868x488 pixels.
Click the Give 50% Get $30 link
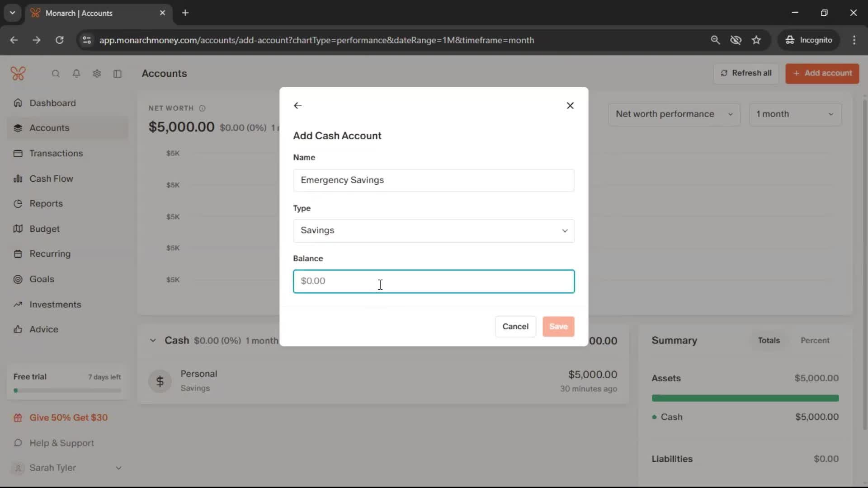pos(68,418)
